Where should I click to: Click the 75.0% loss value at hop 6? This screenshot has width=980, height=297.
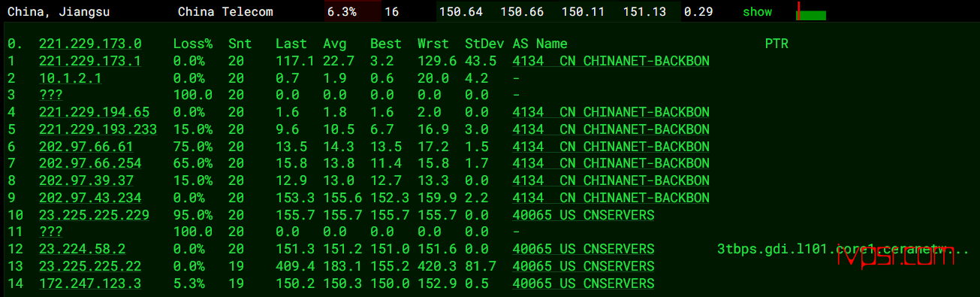coord(192,147)
